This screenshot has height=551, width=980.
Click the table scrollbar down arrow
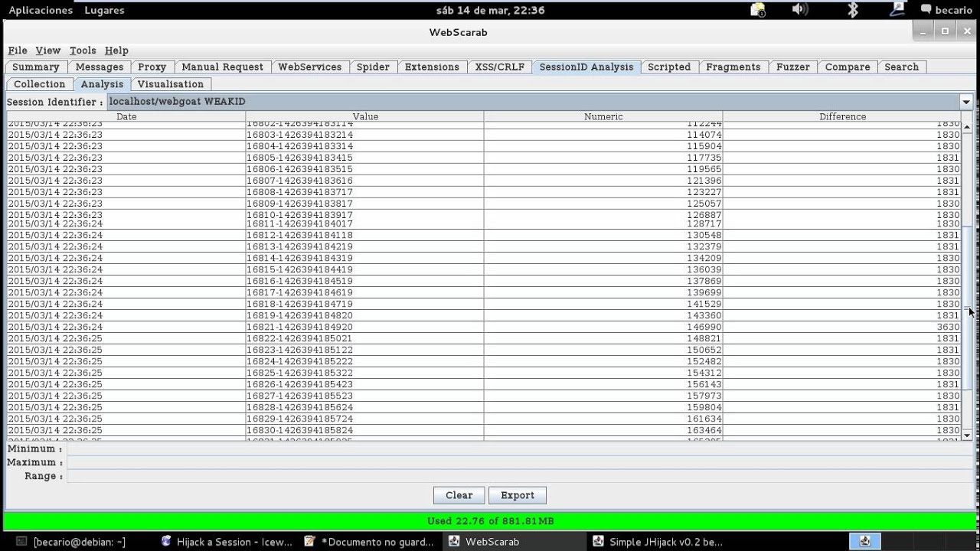[967, 435]
